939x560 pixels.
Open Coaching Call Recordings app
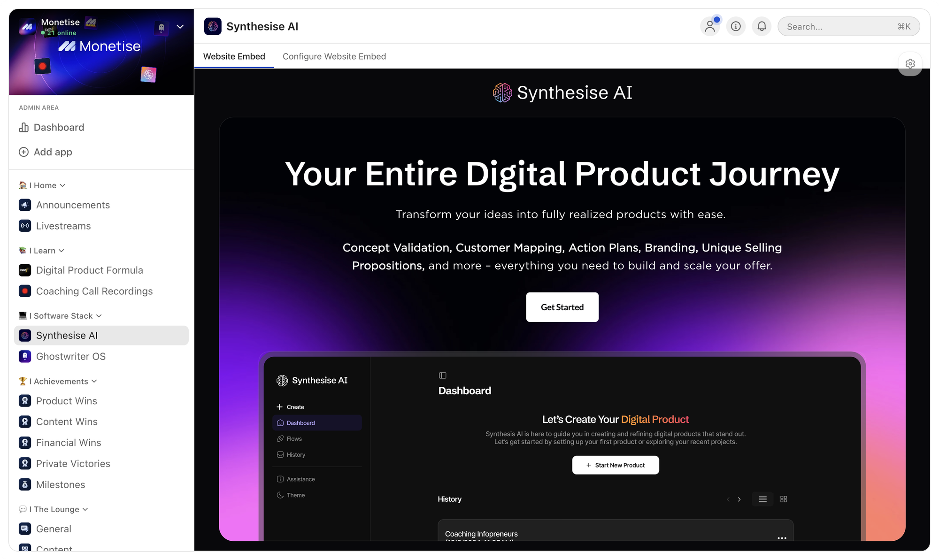tap(94, 291)
